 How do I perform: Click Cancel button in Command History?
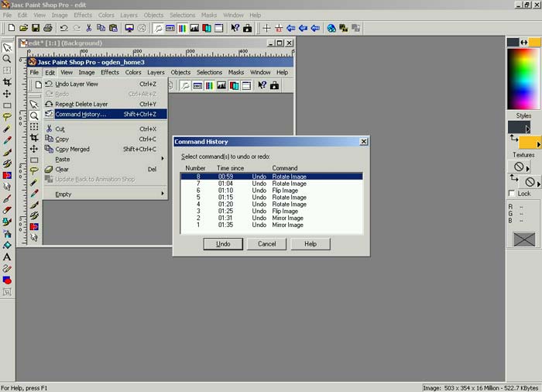[x=267, y=244]
